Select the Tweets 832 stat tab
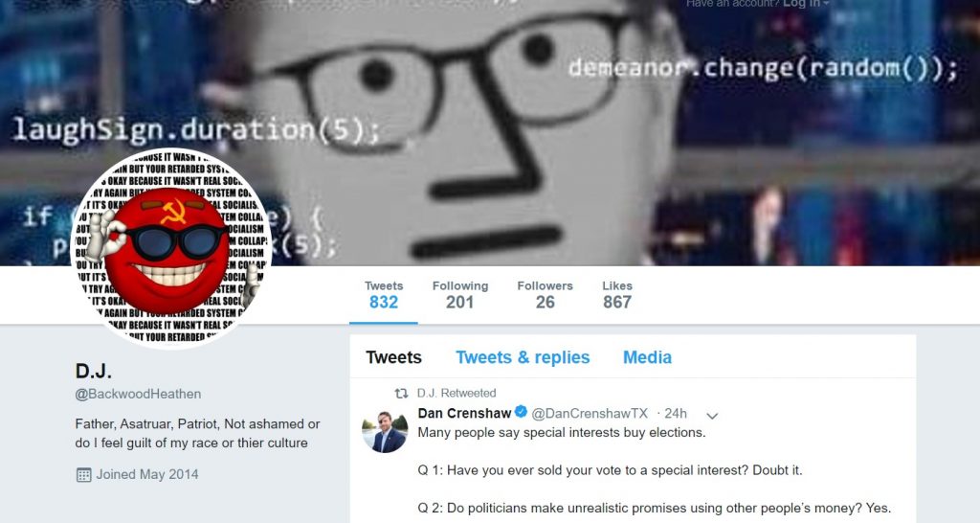 pos(384,295)
